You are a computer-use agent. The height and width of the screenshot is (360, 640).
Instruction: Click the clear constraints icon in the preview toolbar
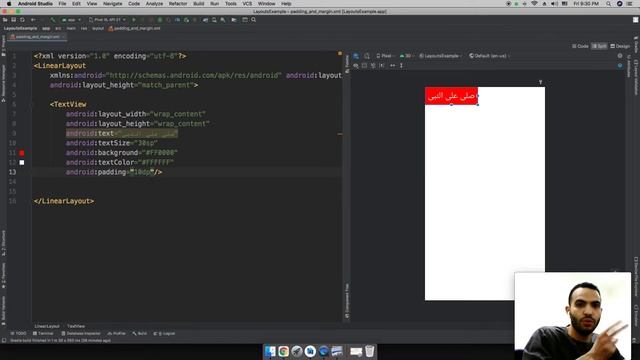point(373,65)
